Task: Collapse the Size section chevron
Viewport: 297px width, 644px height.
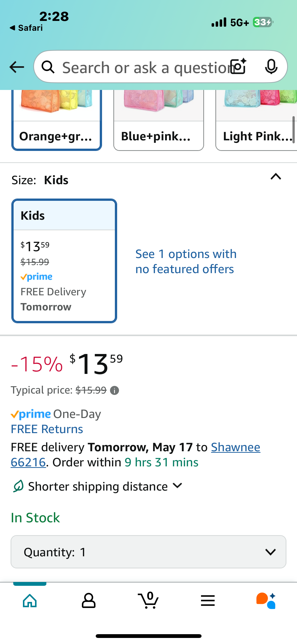Action: click(x=276, y=177)
